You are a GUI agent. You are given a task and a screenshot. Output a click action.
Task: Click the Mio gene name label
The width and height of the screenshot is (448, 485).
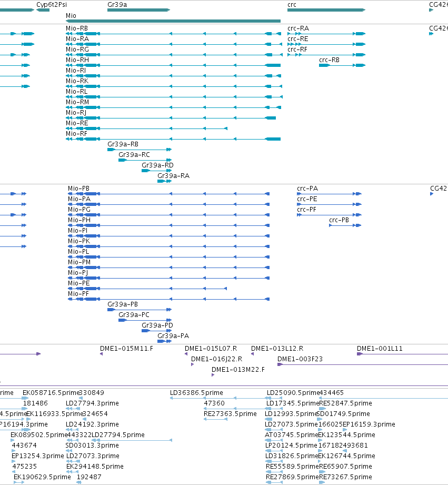click(x=71, y=15)
